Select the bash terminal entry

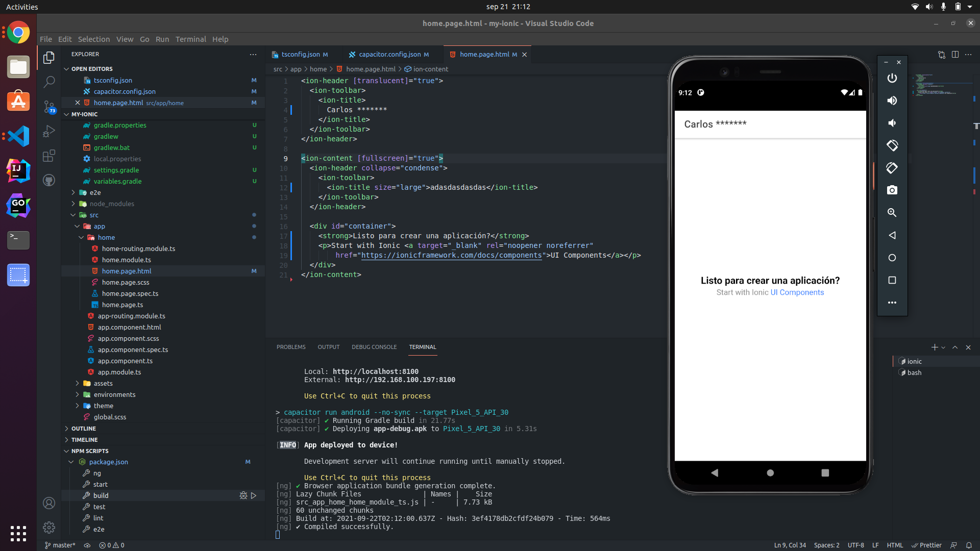click(x=936, y=372)
